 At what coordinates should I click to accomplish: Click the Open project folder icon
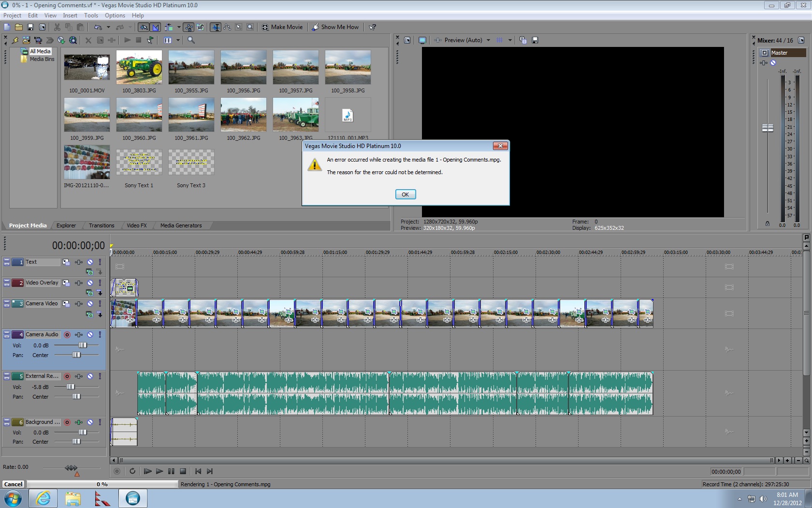click(18, 27)
